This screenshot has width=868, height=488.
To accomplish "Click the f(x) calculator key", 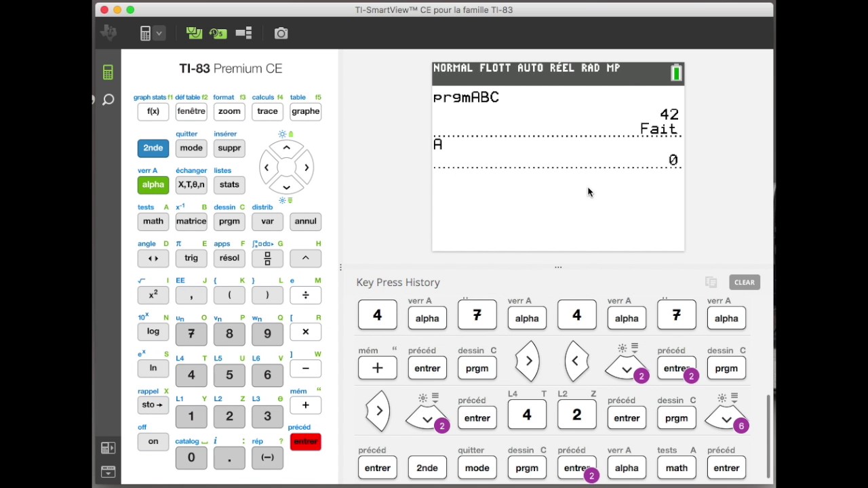I will pos(153,111).
